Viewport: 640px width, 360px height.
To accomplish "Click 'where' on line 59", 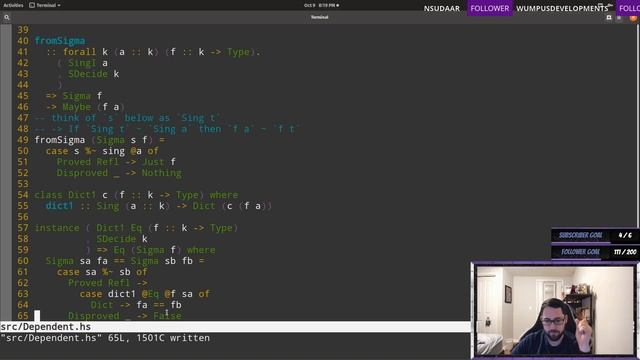I will tap(201, 250).
